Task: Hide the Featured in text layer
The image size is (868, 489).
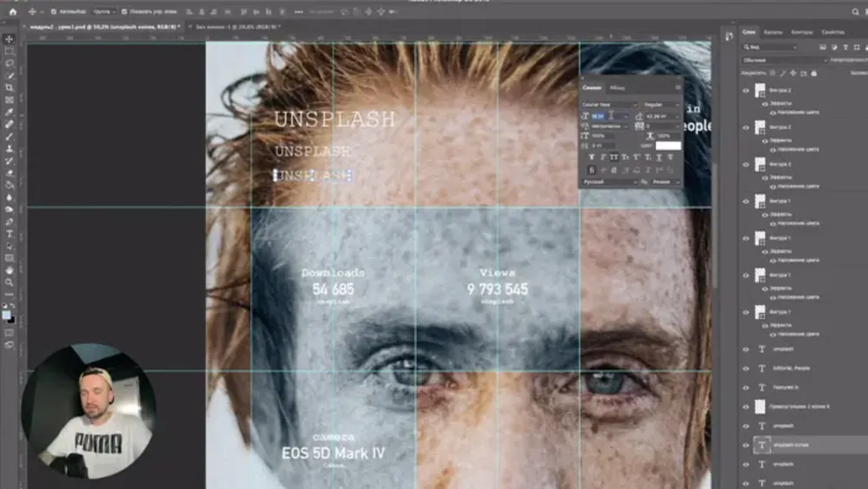Action: tap(746, 387)
